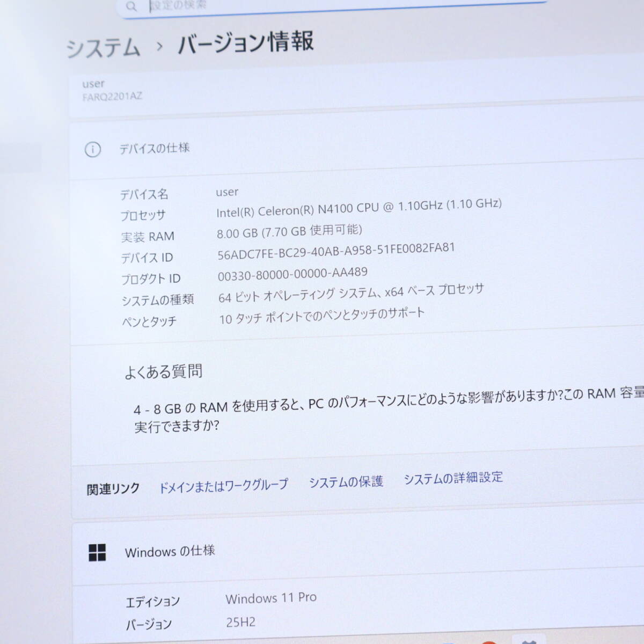644x644 pixels.
Task: Select the プロダクト ID label
Action: point(150,279)
